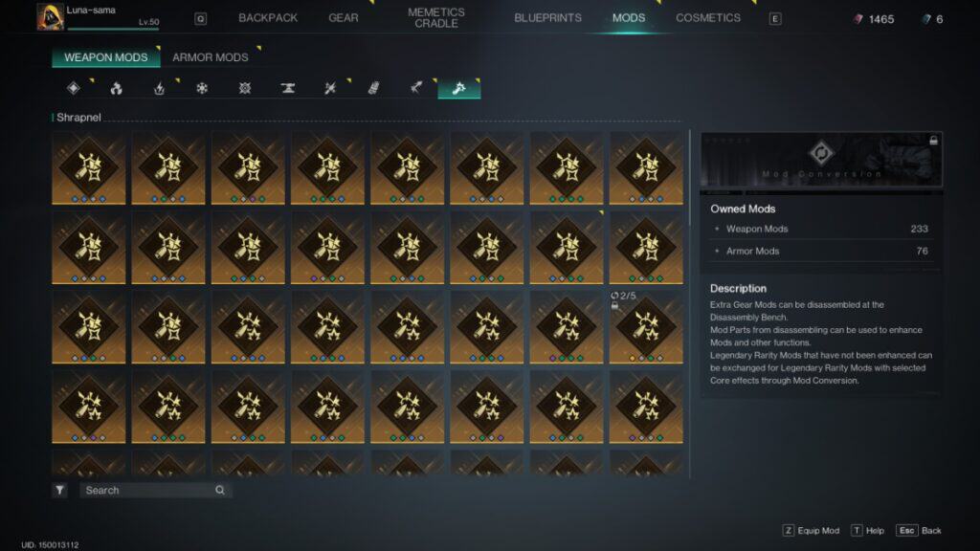Click the filter funnel icon beside search
The image size is (980, 551).
(57, 489)
